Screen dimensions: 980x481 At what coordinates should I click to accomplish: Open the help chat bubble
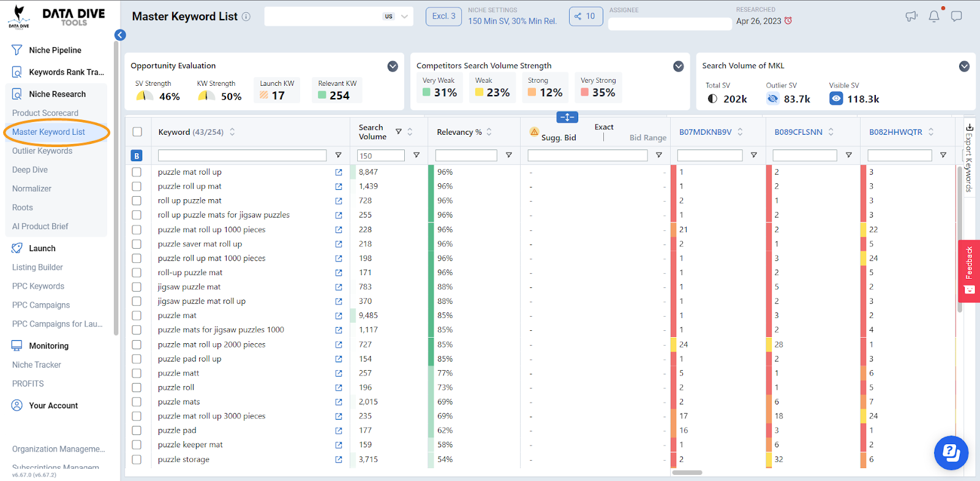(x=951, y=453)
